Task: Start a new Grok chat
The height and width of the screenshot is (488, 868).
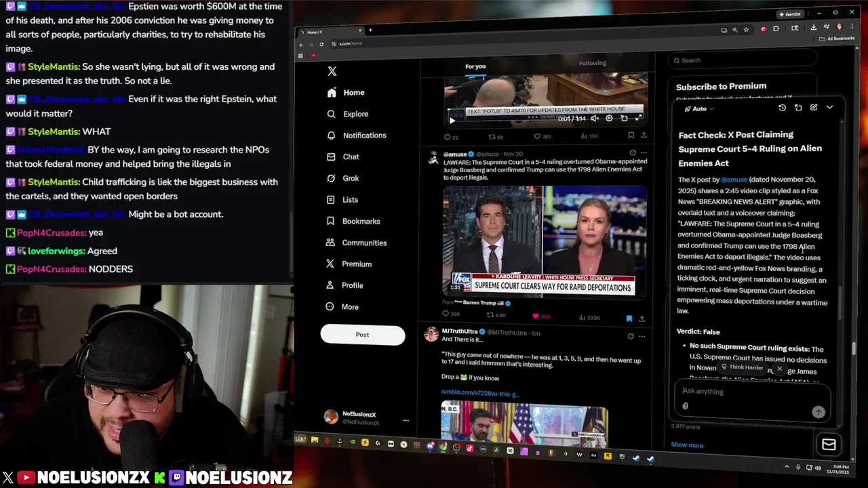Action: 814,107
